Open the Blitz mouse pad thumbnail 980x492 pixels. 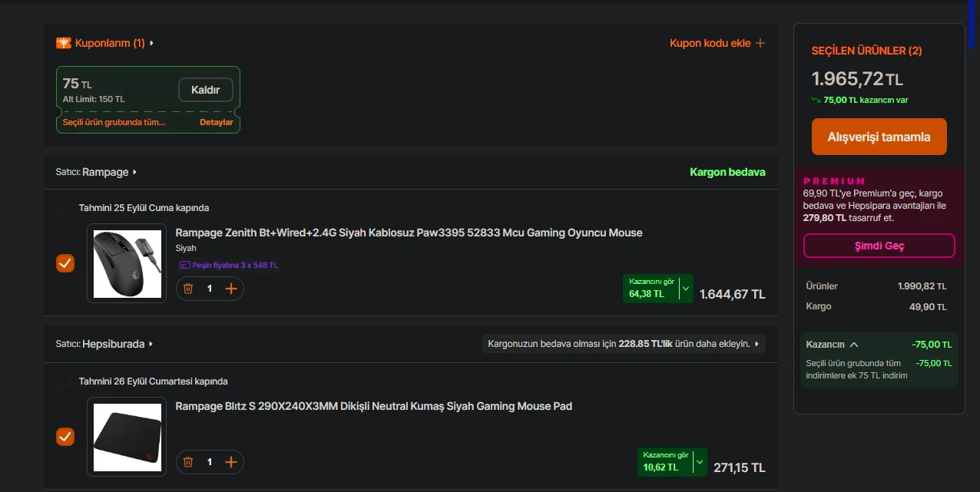point(127,437)
